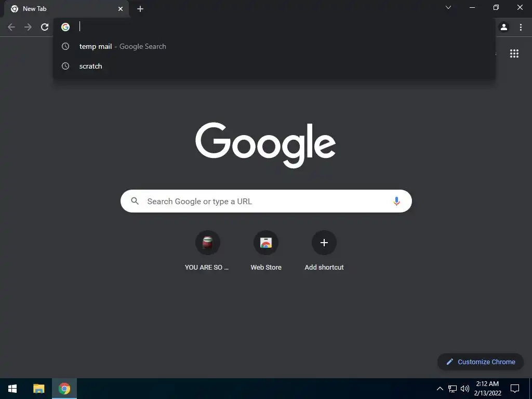Close the New Tab tab
532x399 pixels.
(x=121, y=9)
